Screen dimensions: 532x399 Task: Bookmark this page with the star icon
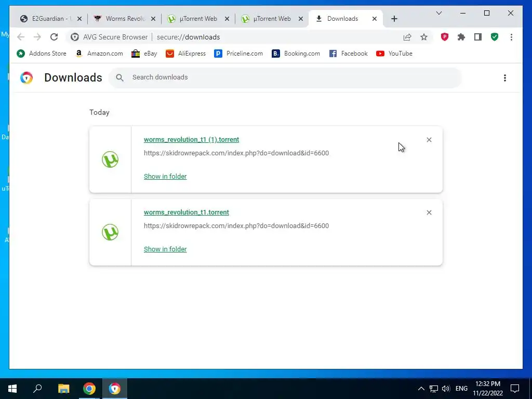[424, 37]
